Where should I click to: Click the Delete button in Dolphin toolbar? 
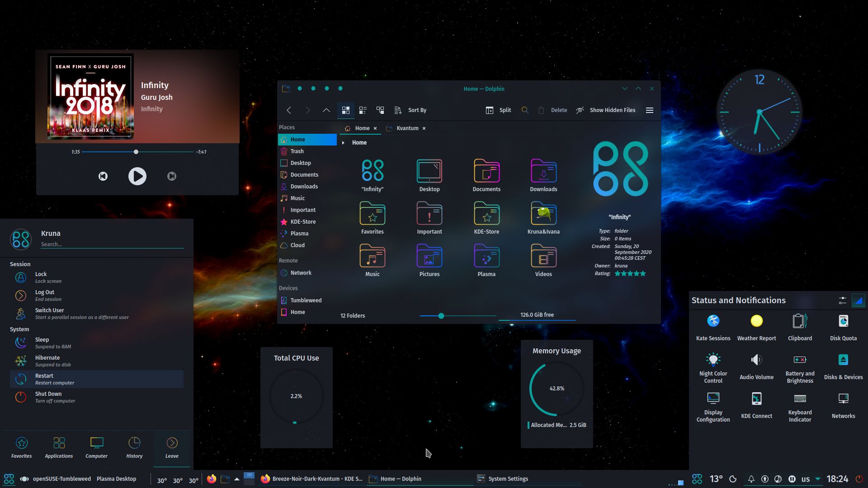tap(553, 110)
